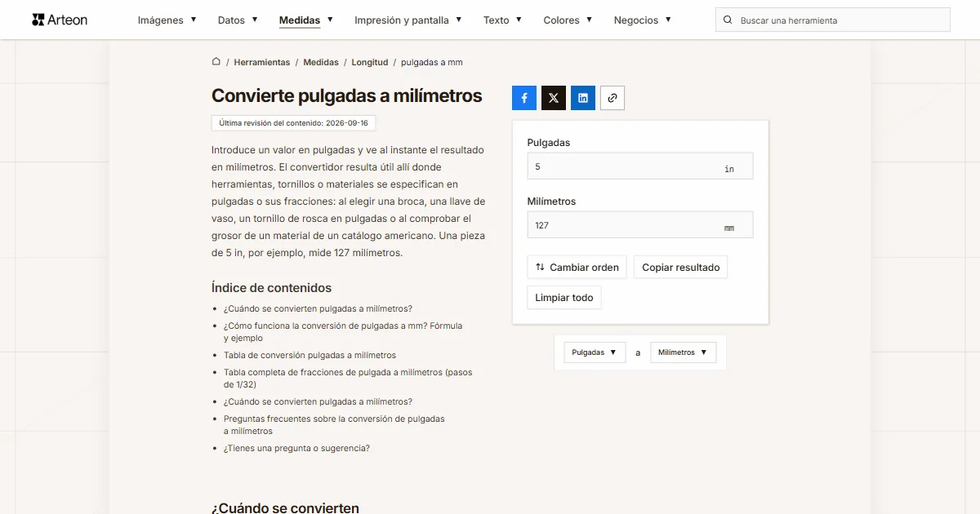Open the Impresión y pantalla menu
This screenshot has width=980, height=514.
(x=408, y=20)
